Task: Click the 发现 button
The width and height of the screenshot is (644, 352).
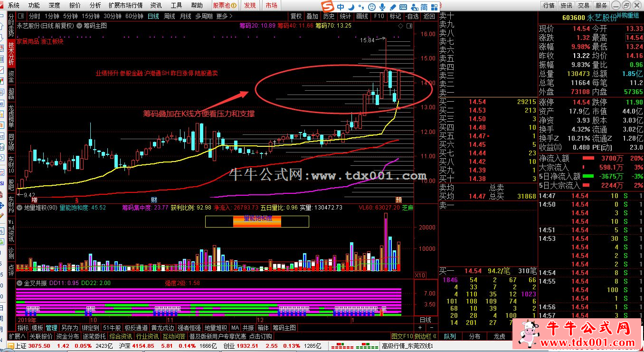Action: pos(250,5)
